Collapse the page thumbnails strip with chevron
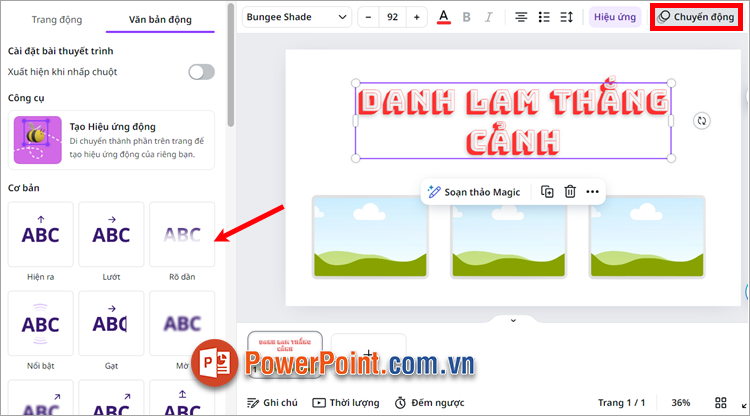Viewport: 750px width, 416px height. 513,321
